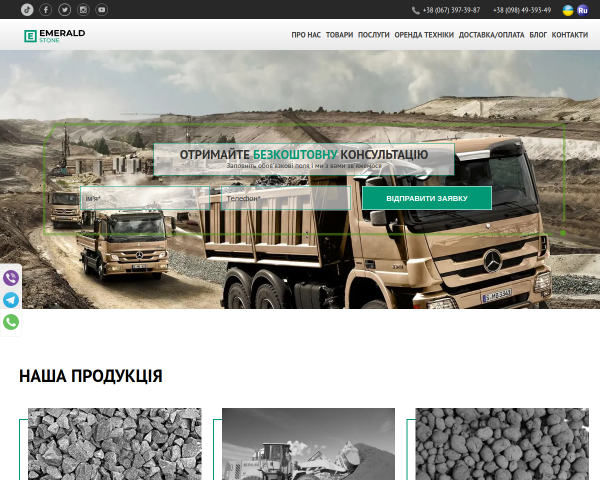600x480 pixels.
Task: Go to the КОНТАКТИ page
Action: 570,35
